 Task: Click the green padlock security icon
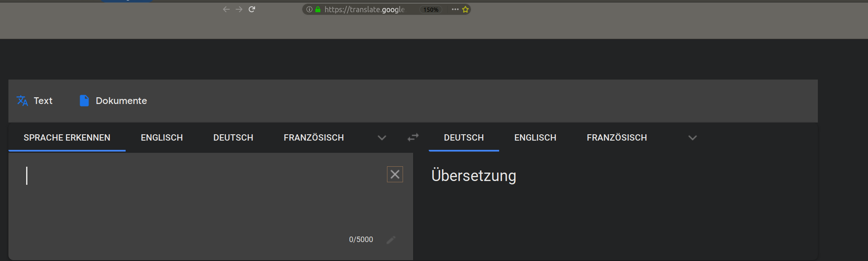[x=318, y=9]
